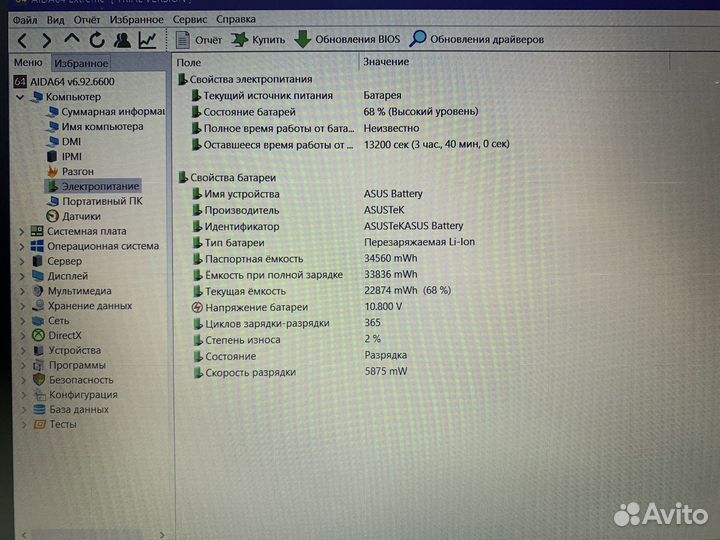The image size is (720, 540).
Task: Click the База данных icon
Action: point(40,409)
